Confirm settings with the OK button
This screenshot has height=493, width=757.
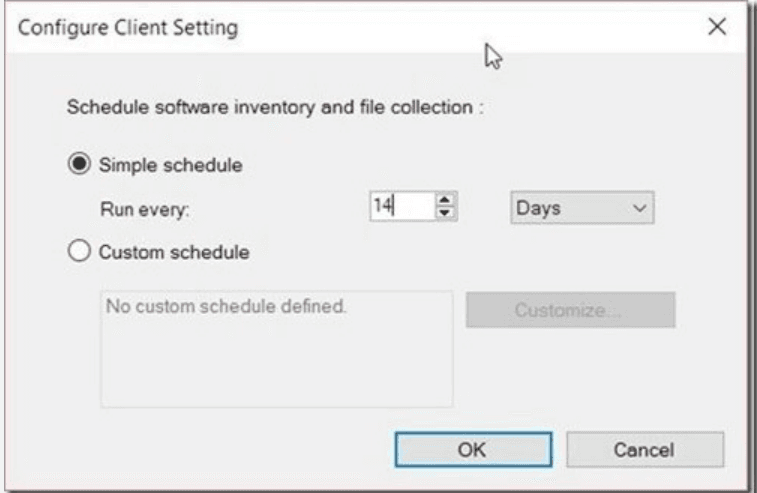pyautogui.click(x=471, y=450)
